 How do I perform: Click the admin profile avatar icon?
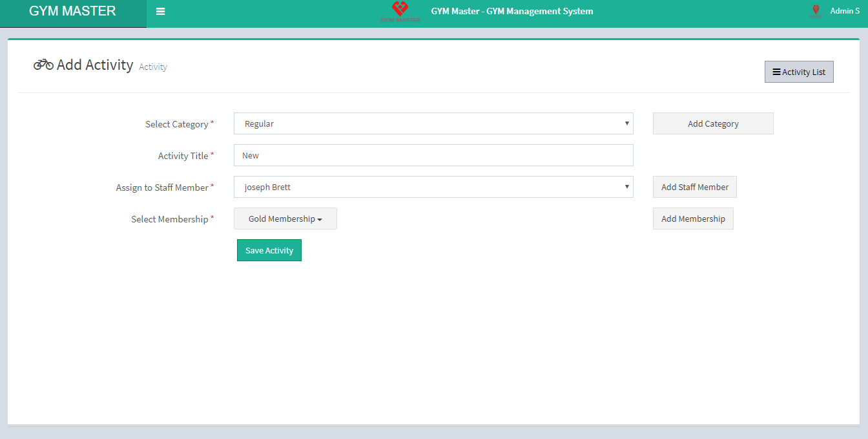[816, 10]
